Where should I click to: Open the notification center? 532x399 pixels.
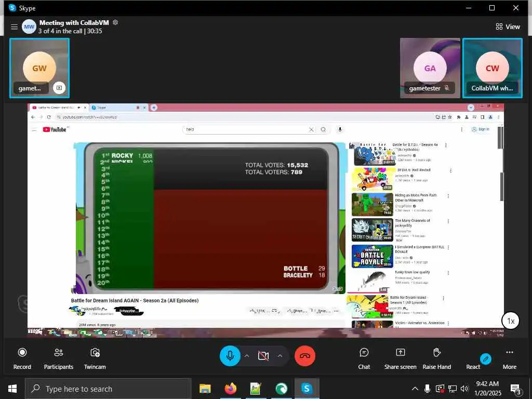(x=515, y=389)
